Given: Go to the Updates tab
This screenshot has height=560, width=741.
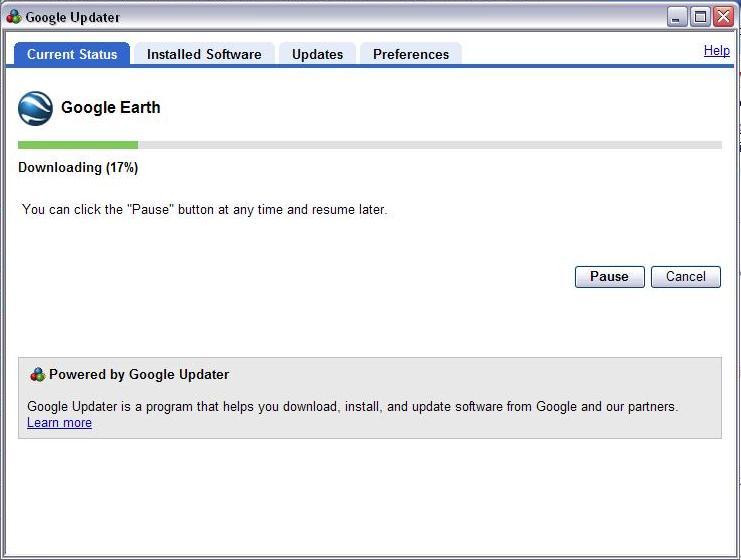Looking at the screenshot, I should click(318, 54).
